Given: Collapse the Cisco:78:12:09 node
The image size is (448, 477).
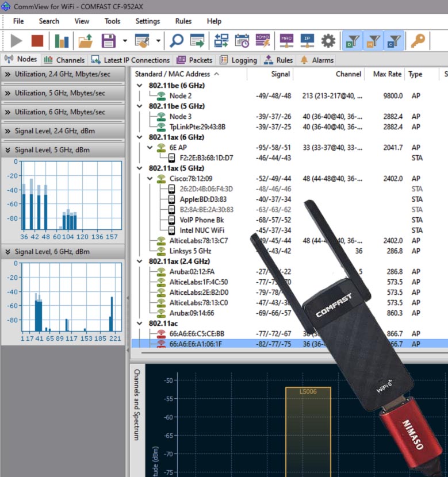Looking at the screenshot, I should (x=150, y=179).
